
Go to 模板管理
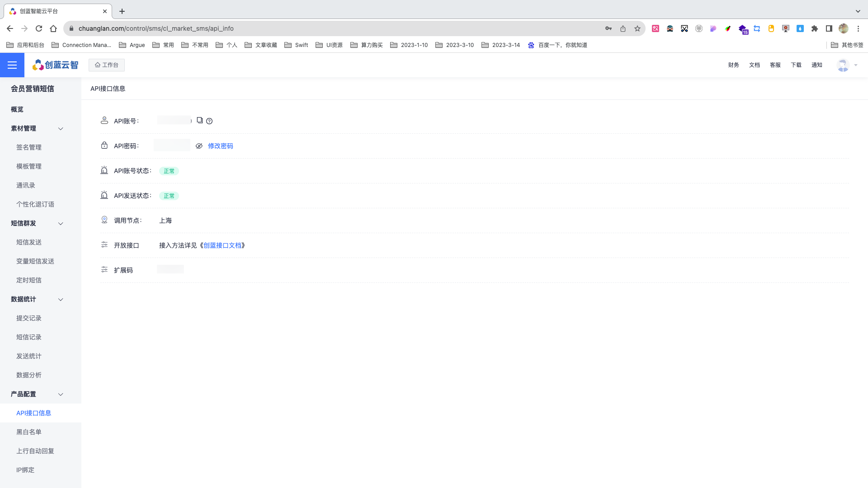tap(29, 166)
